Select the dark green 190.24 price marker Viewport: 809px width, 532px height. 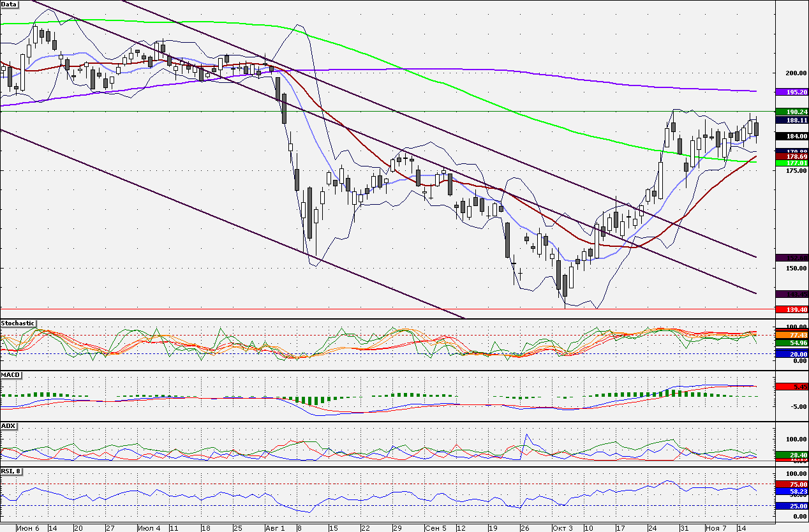pyautogui.click(x=792, y=112)
